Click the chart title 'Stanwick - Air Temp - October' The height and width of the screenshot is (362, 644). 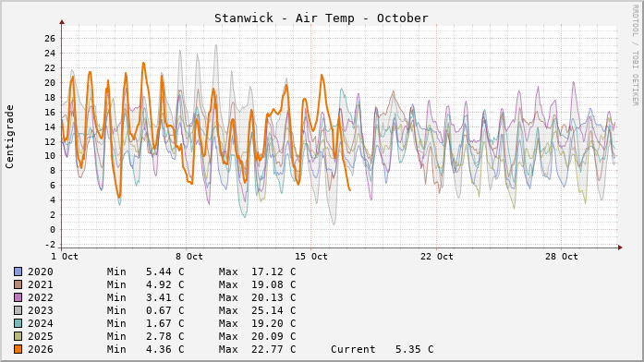[322, 18]
